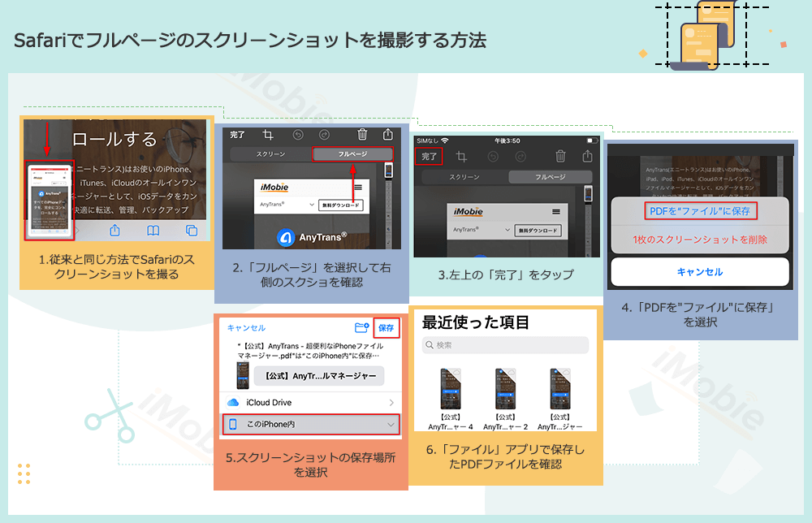The width and height of the screenshot is (812, 523).
Task: Choose 1枚のスクリーンショットを削除 option
Action: click(x=700, y=240)
